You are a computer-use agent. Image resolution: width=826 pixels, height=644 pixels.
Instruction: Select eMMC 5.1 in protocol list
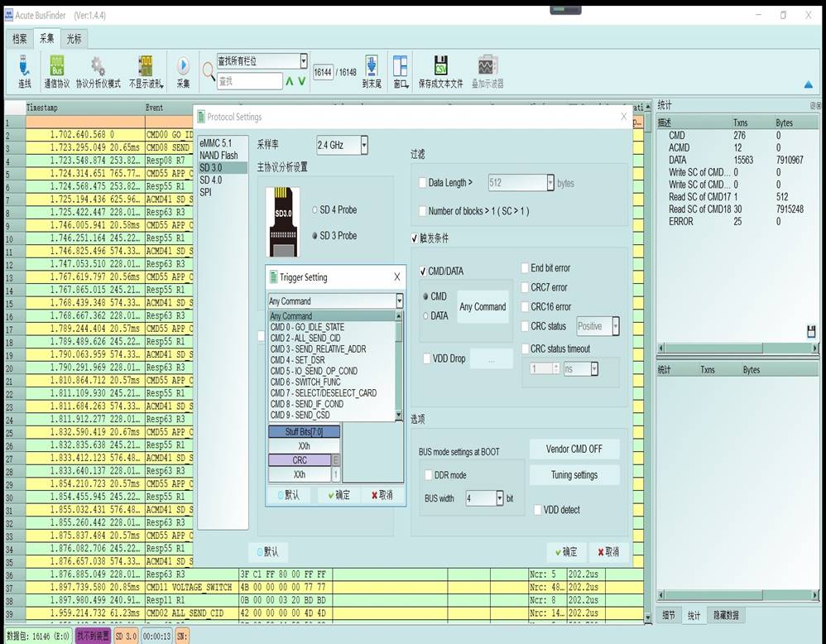click(216, 144)
